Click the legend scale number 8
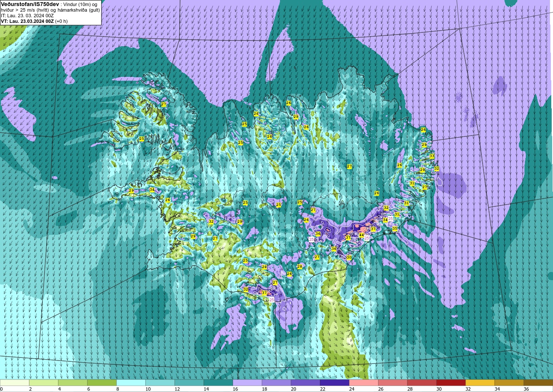Viewport: 553px width, 392px height. click(x=117, y=389)
